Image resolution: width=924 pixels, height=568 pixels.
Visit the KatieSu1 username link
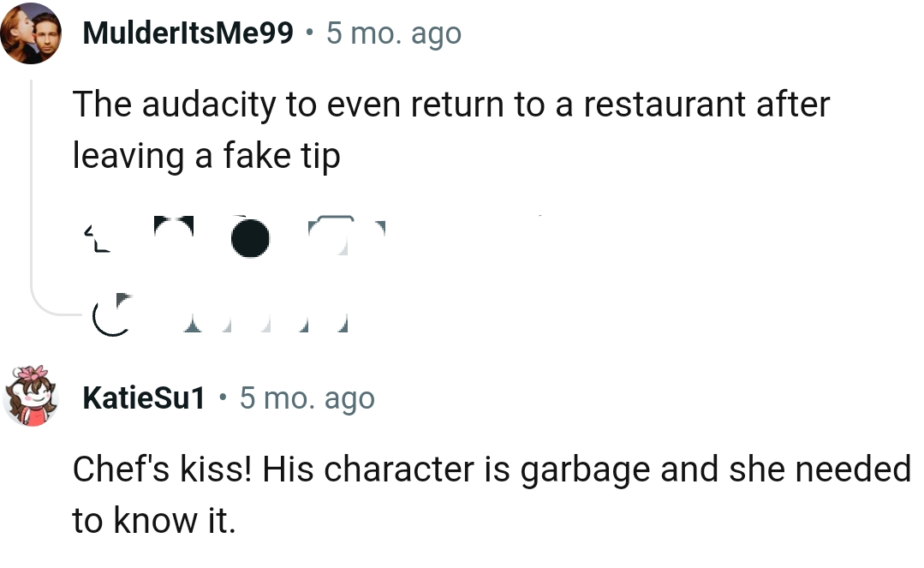(144, 398)
